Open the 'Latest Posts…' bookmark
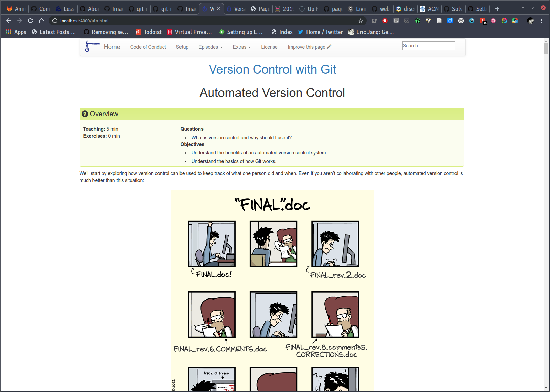 coord(53,32)
